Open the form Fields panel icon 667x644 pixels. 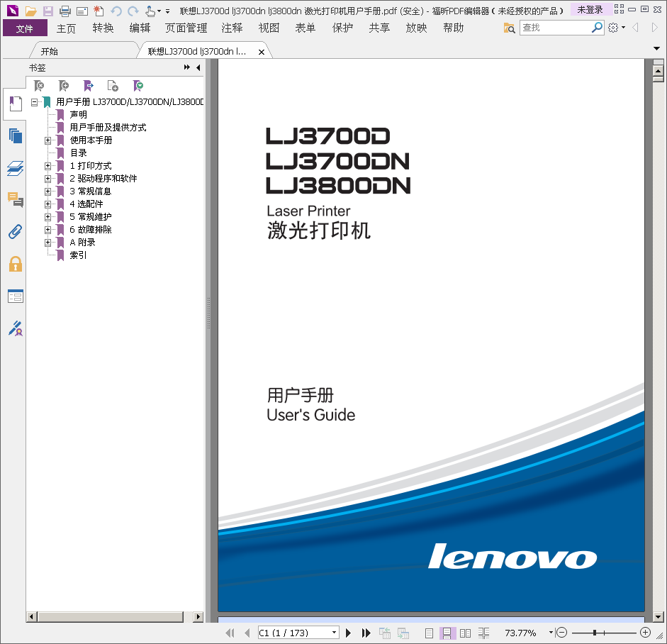pos(16,296)
